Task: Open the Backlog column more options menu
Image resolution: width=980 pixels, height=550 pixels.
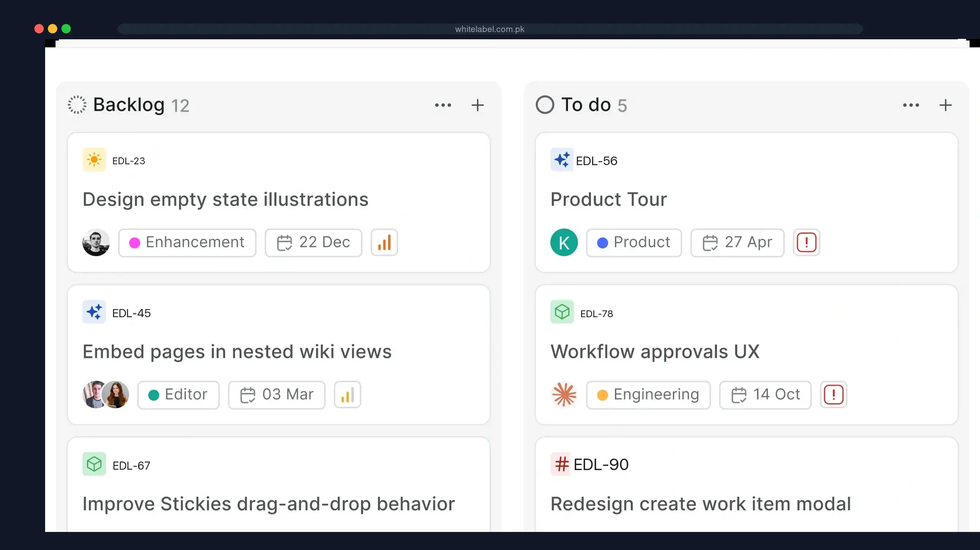Action: (443, 105)
